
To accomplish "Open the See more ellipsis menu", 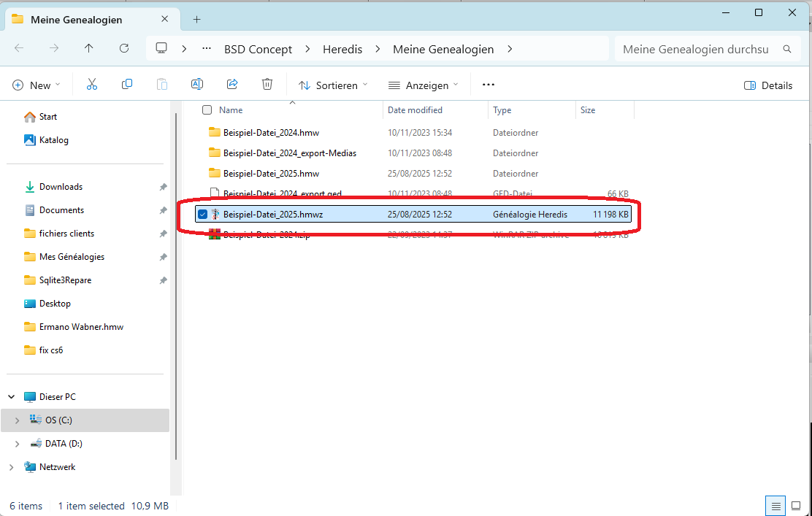I will coord(489,85).
